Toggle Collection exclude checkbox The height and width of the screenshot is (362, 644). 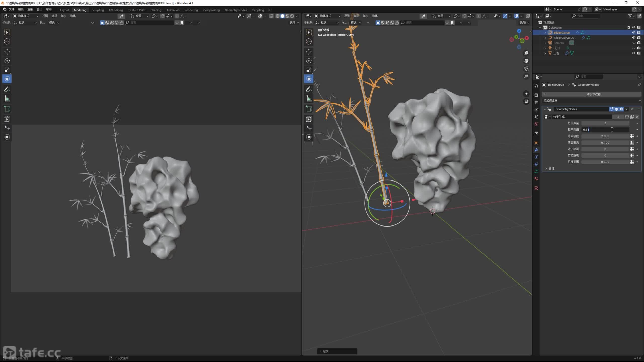point(629,27)
